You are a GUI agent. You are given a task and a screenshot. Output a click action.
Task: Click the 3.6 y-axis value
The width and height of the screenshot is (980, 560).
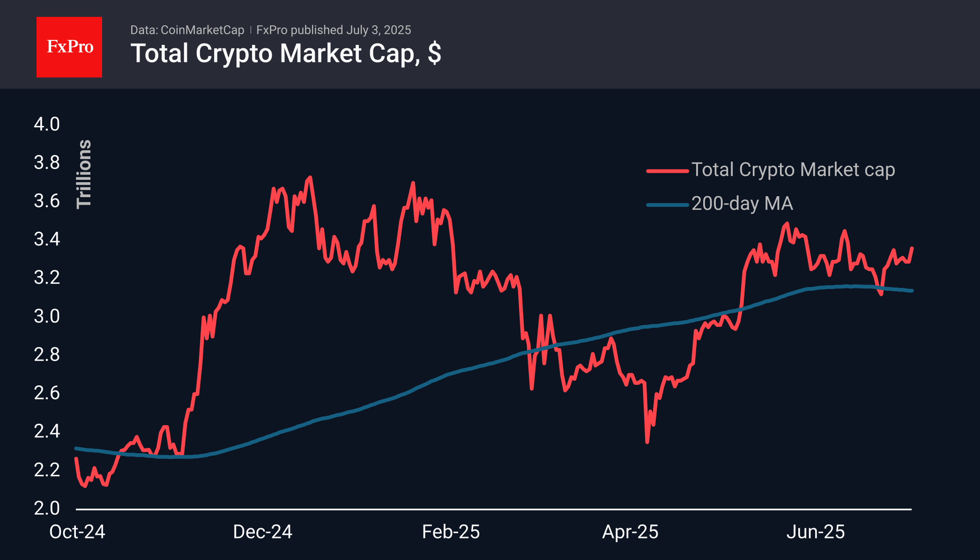pyautogui.click(x=47, y=201)
